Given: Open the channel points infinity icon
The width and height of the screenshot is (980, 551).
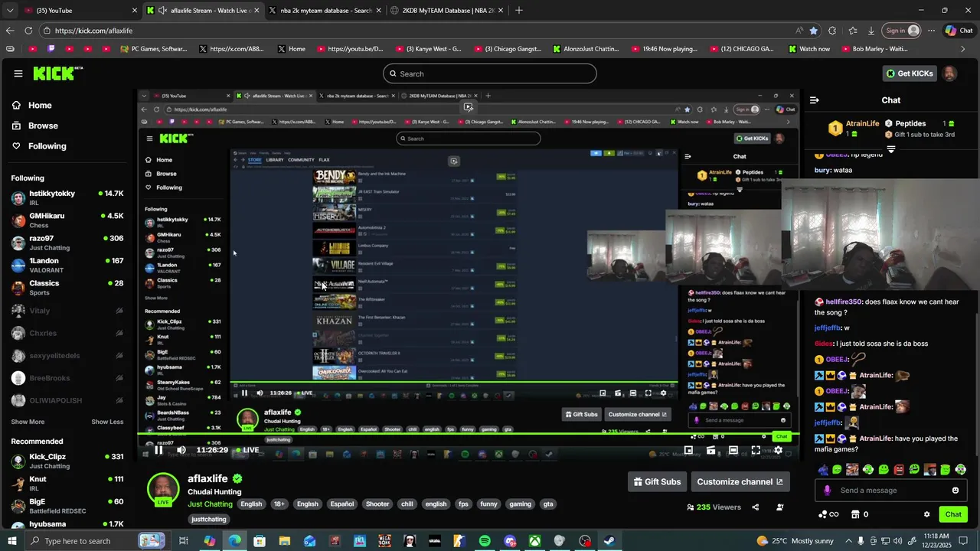Looking at the screenshot, I should 828,514.
